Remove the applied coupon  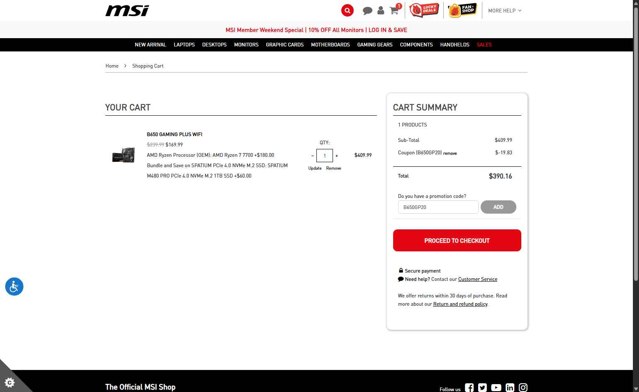click(450, 154)
